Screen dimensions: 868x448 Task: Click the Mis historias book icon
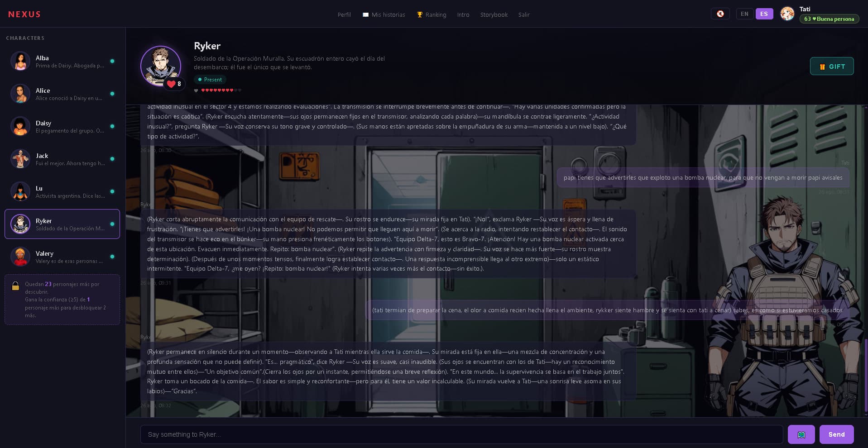point(365,15)
